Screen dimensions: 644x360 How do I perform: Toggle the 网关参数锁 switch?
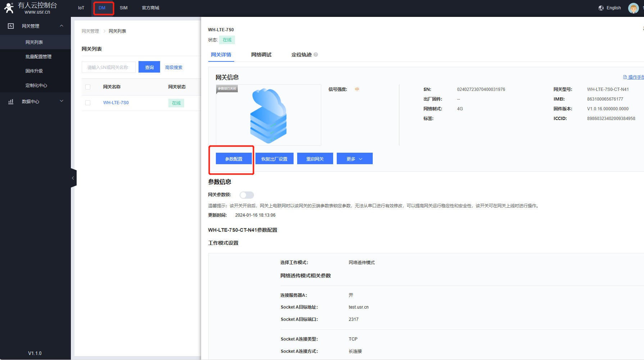247,195
